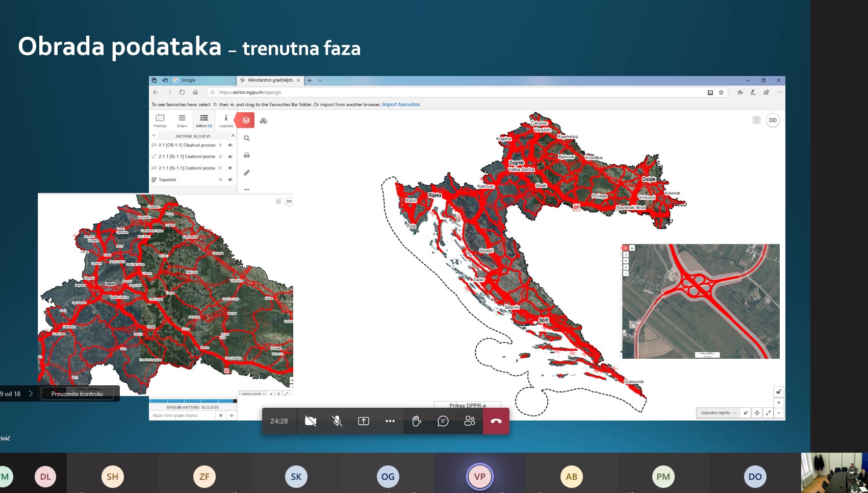Viewport: 868px width, 493px height.
Task: Click the red layers stack icon
Action: pos(246,120)
